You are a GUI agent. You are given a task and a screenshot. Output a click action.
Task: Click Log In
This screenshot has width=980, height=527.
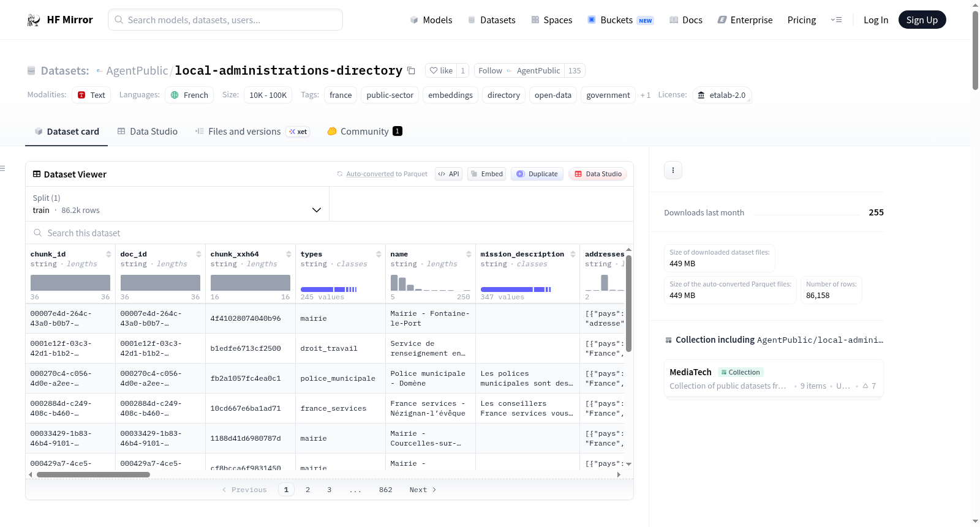(876, 20)
